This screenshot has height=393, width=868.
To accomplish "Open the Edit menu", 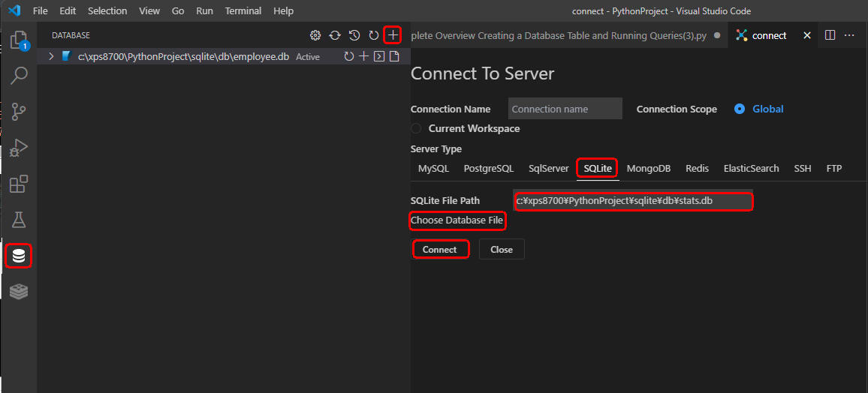I will (x=68, y=11).
